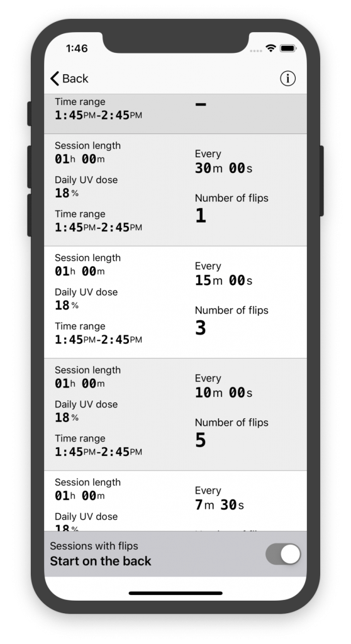The width and height of the screenshot is (351, 644).
Task: Tap the no-flip session at the top
Action: pos(175,114)
